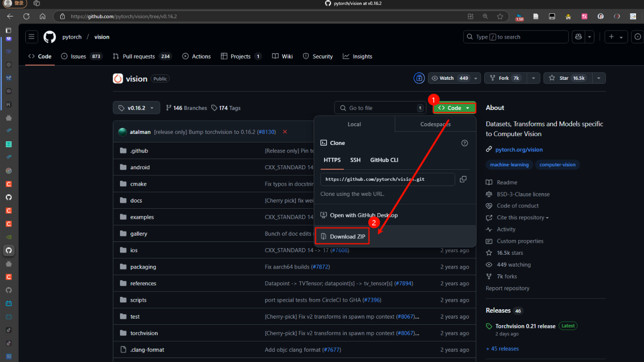This screenshot has height=362, width=644.
Task: Open the Projects tab
Action: click(x=241, y=56)
